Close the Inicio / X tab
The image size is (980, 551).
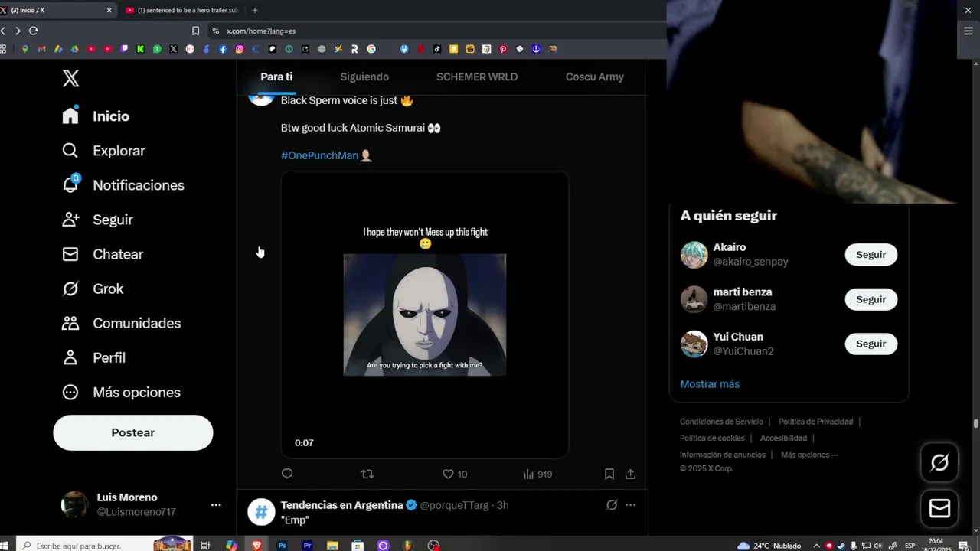[109, 10]
